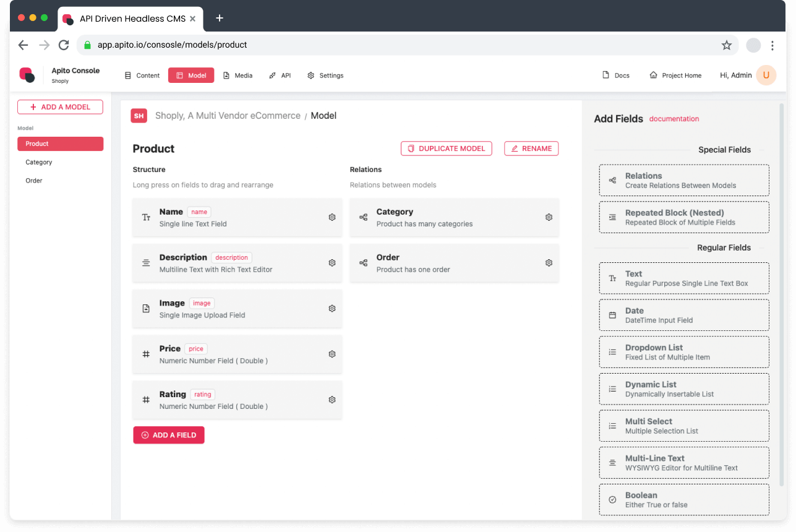Select the Category model in sidebar

[39, 162]
